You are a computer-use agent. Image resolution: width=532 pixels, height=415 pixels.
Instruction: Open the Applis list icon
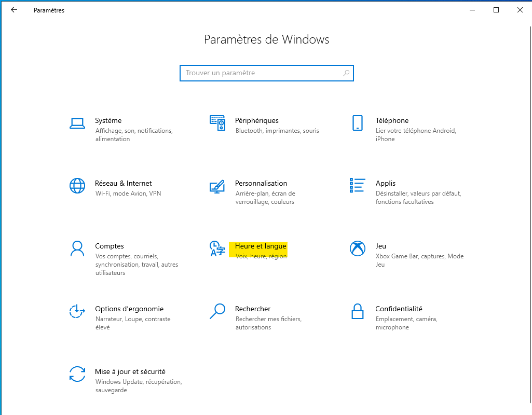358,185
